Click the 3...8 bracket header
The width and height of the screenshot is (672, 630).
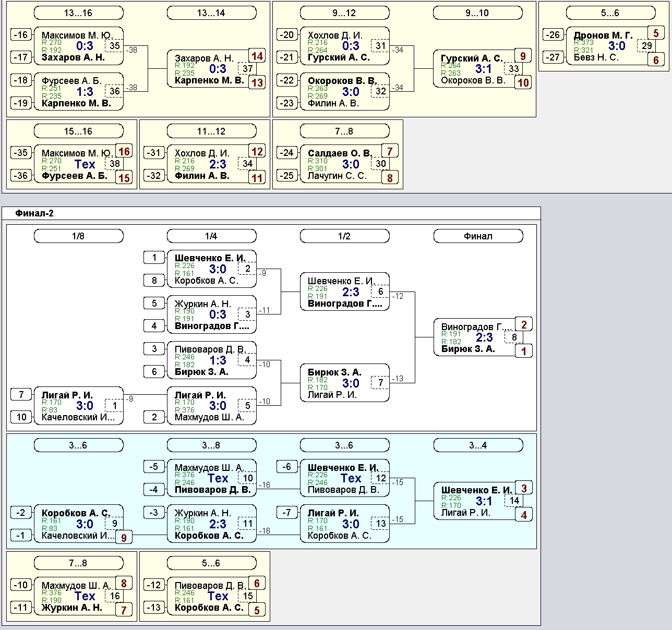point(211,445)
